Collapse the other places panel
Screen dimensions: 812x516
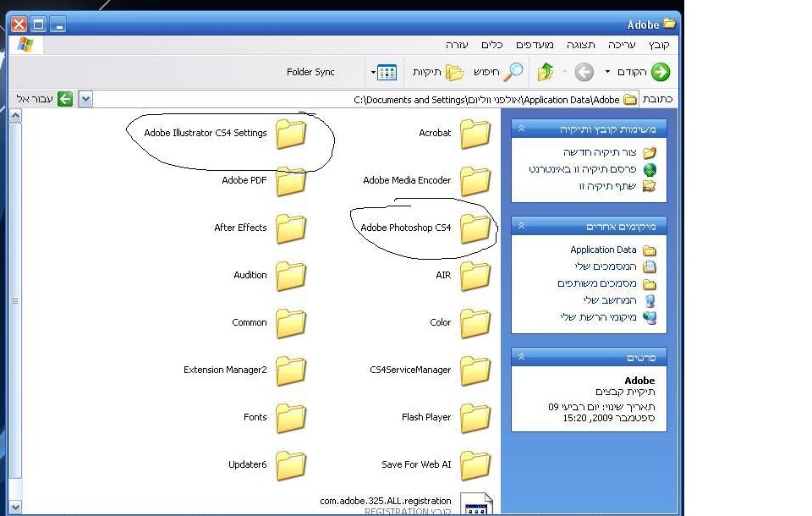(522, 225)
